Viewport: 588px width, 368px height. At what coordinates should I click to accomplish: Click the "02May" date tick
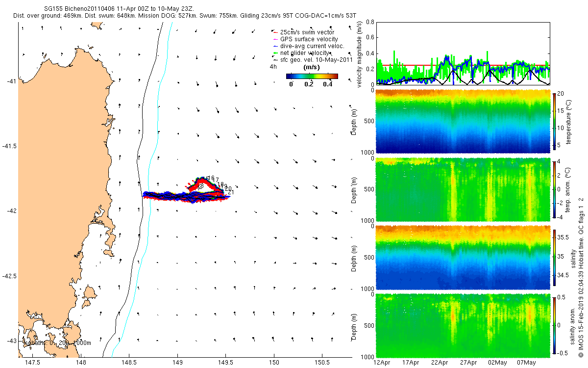[x=498, y=363]
